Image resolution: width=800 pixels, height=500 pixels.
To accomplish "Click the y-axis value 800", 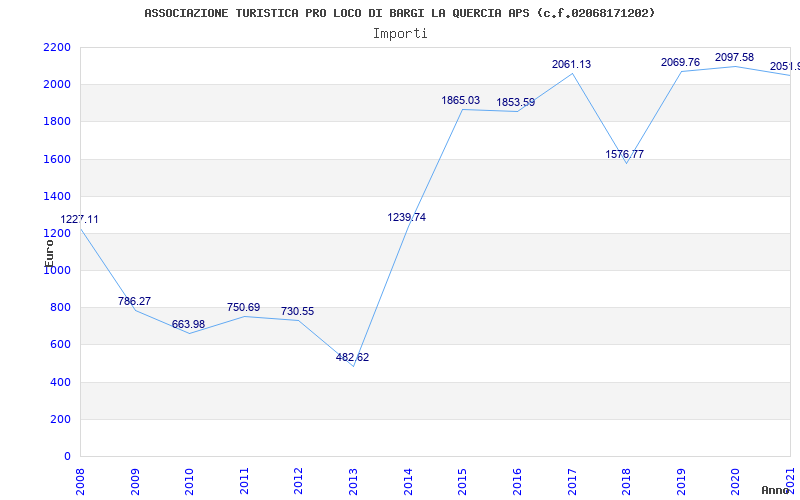I will 61,308.
